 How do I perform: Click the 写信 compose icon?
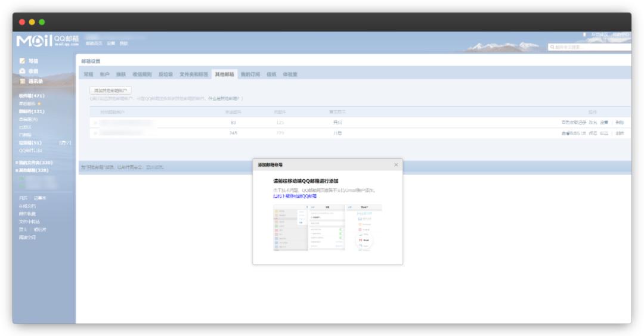coord(22,61)
